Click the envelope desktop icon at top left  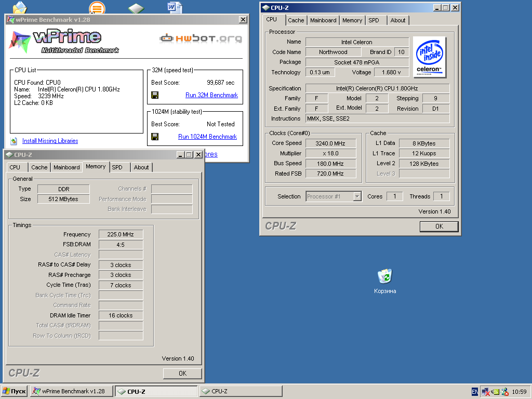point(19,7)
